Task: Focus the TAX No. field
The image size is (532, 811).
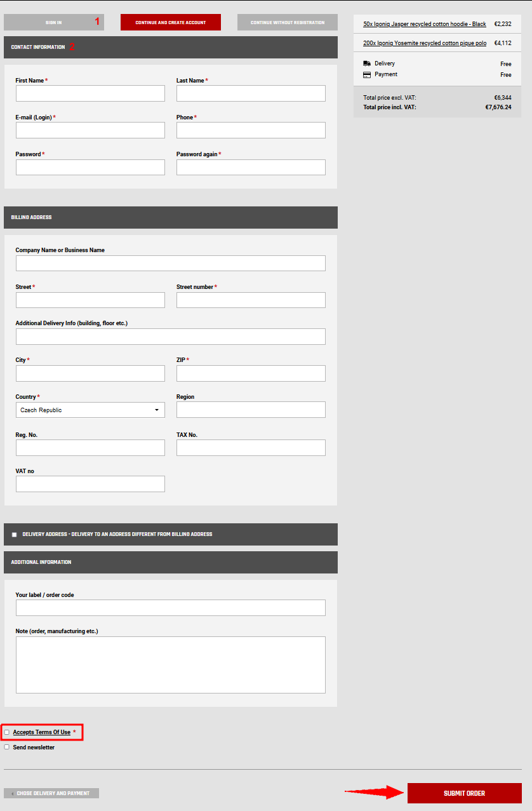Action: pos(251,448)
